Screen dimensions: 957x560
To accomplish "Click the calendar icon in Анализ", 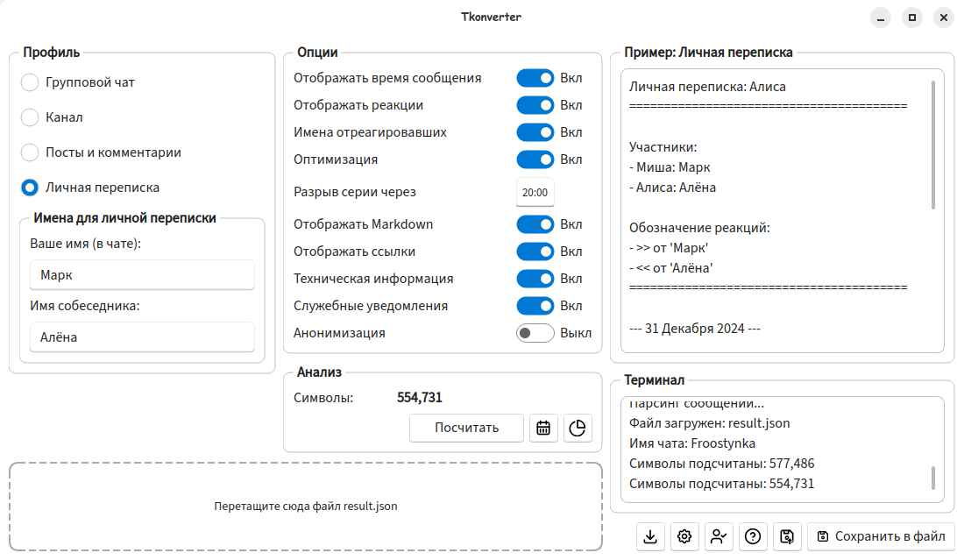I will pyautogui.click(x=543, y=428).
